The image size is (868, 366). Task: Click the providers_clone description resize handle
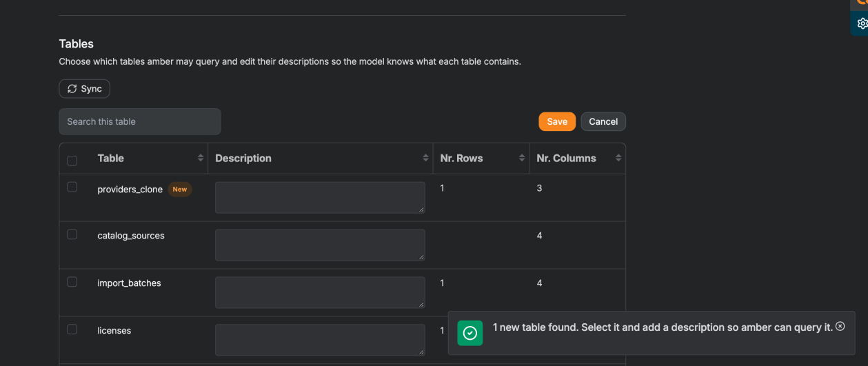click(x=421, y=210)
